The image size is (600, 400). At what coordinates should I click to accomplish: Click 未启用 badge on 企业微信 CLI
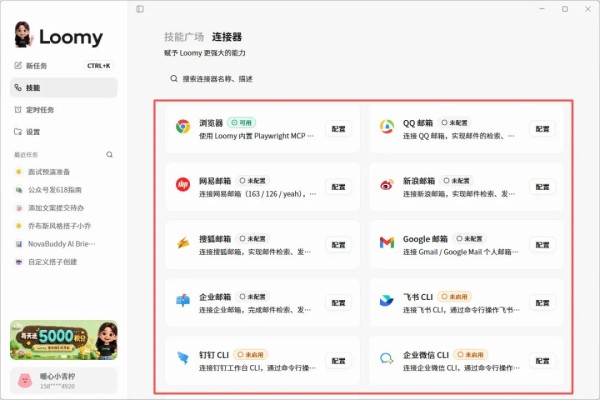click(x=471, y=355)
